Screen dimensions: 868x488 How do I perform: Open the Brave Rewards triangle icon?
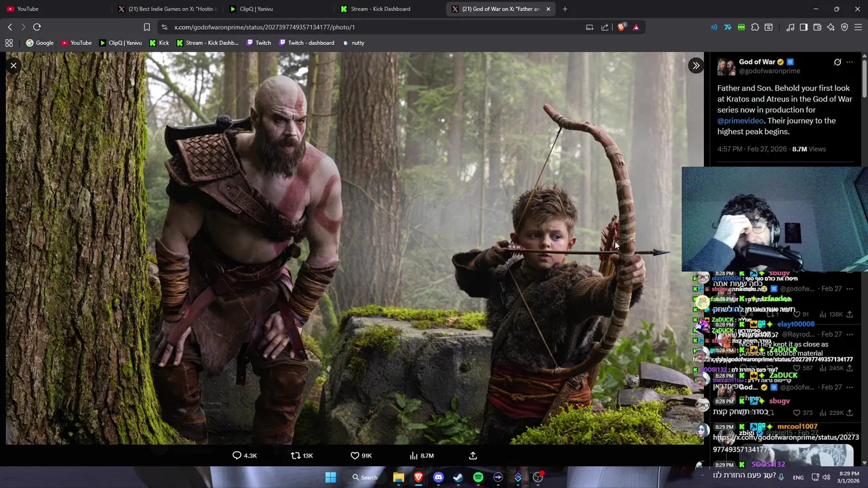pos(636,27)
